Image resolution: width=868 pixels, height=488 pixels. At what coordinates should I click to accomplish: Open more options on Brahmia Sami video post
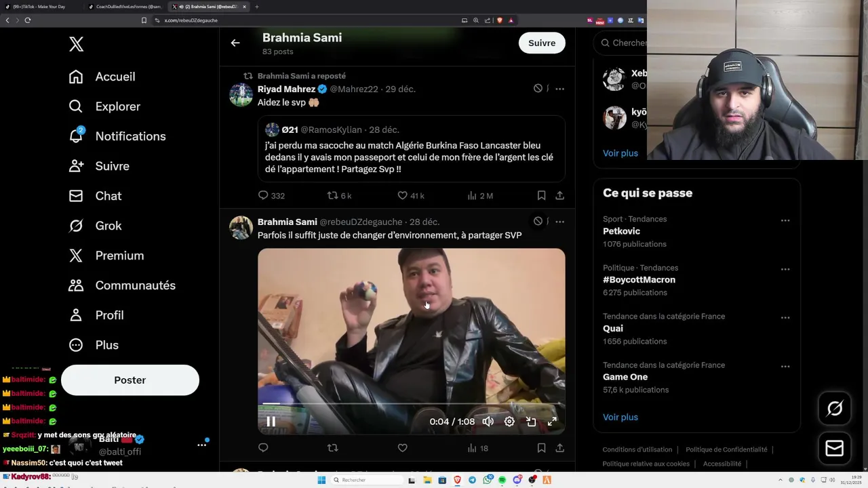559,222
